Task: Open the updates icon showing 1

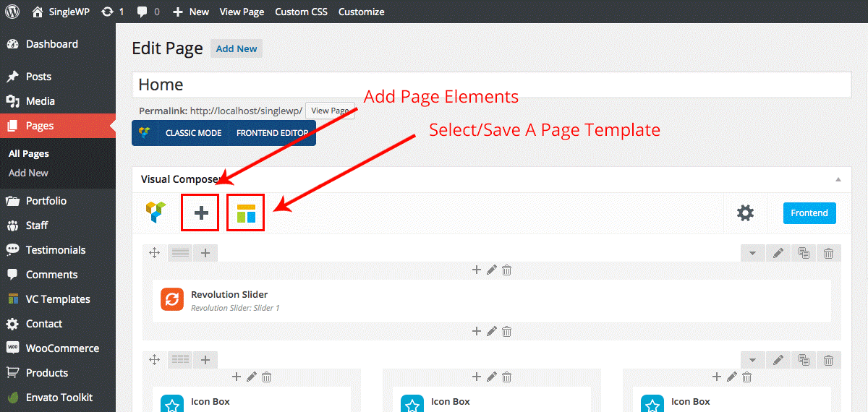Action: [112, 12]
